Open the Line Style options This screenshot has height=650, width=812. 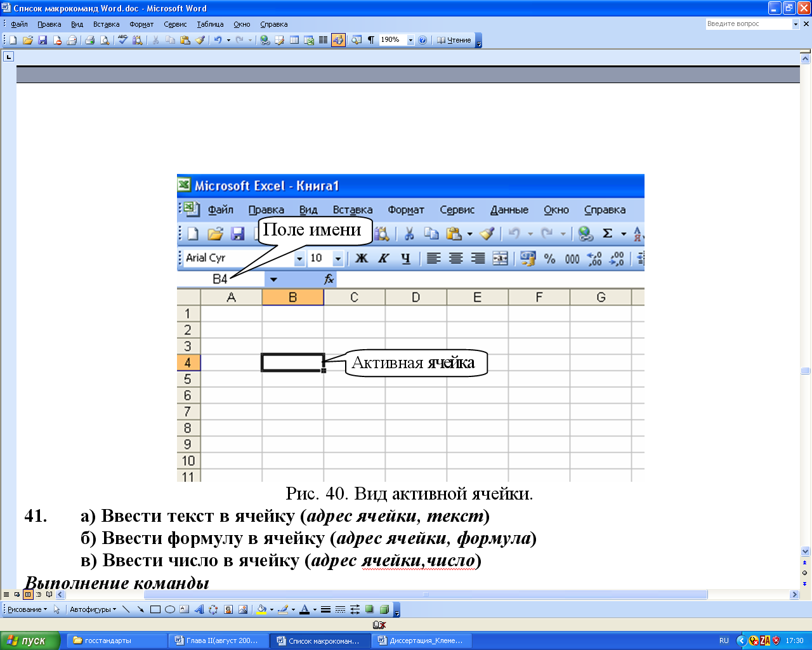click(325, 609)
